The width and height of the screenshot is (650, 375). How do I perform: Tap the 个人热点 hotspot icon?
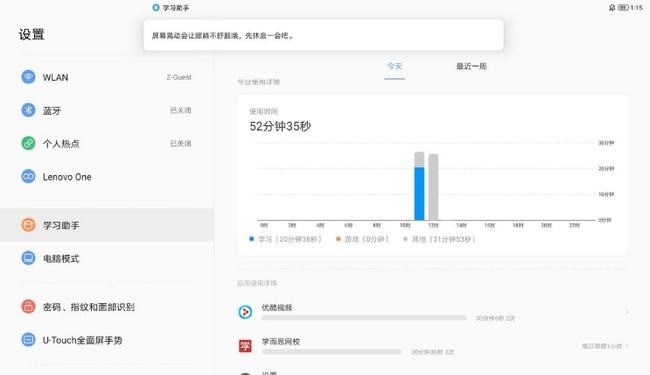28,143
